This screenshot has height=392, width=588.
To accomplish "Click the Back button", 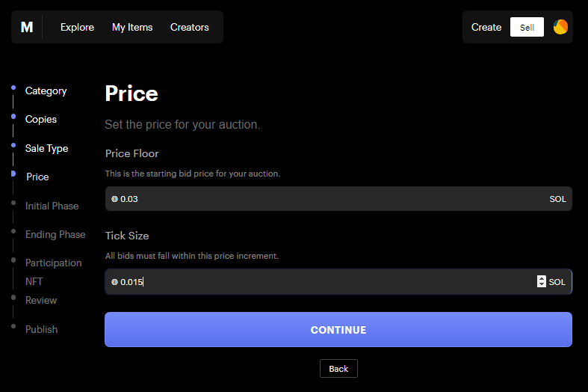I will coord(338,369).
